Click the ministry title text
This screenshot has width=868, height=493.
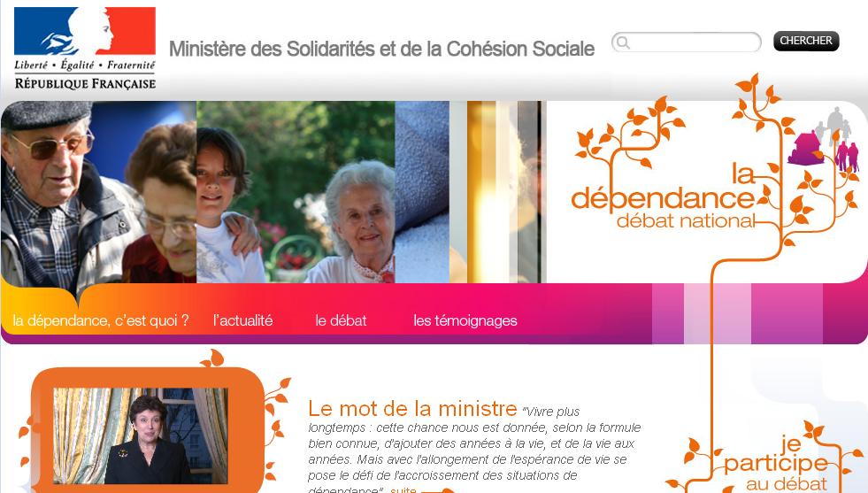[x=381, y=49]
